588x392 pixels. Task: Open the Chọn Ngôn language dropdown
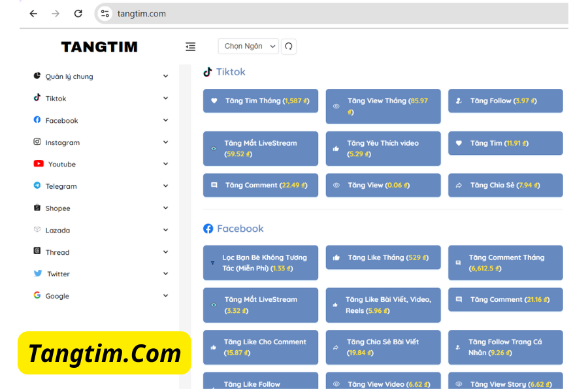(248, 46)
